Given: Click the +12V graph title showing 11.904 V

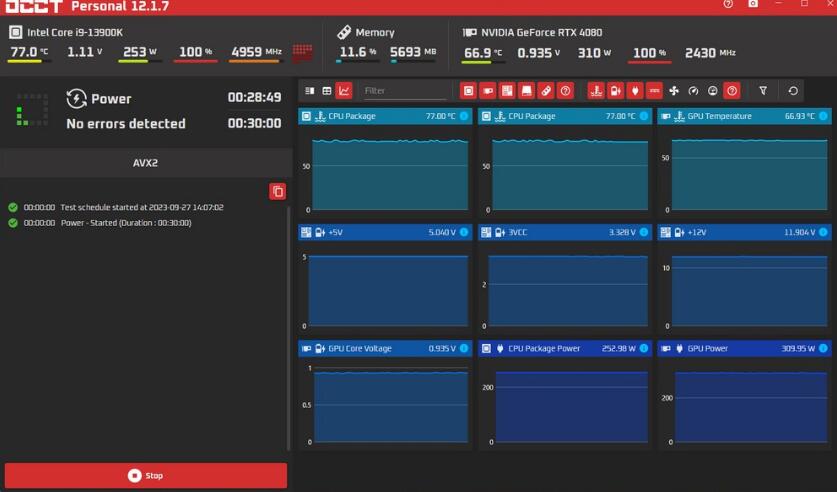Looking at the screenshot, I should coord(744,232).
